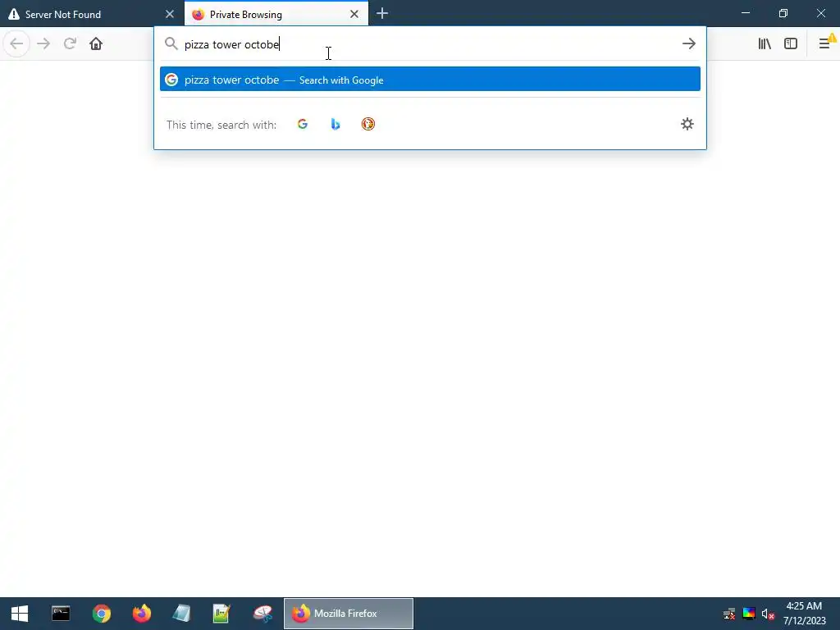Click the magnifier icon in the address bar
840x630 pixels.
coord(171,43)
